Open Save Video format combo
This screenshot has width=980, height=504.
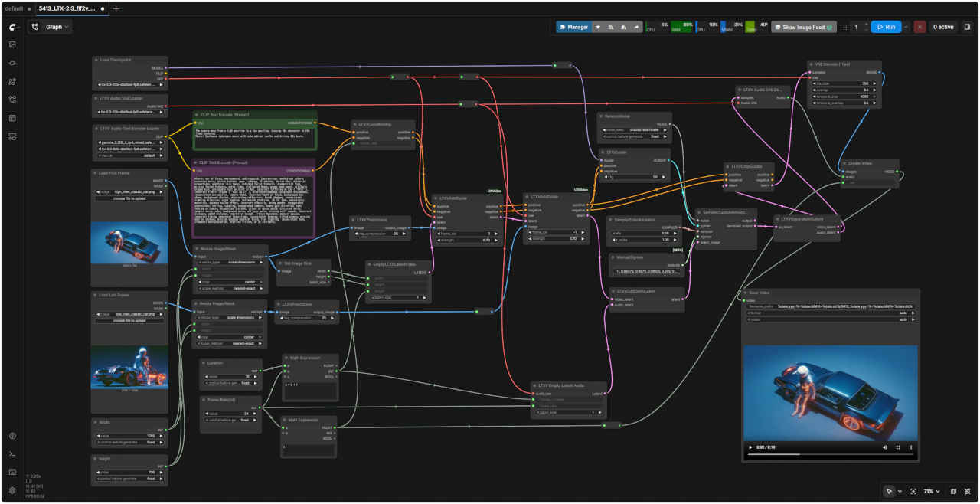click(831, 313)
